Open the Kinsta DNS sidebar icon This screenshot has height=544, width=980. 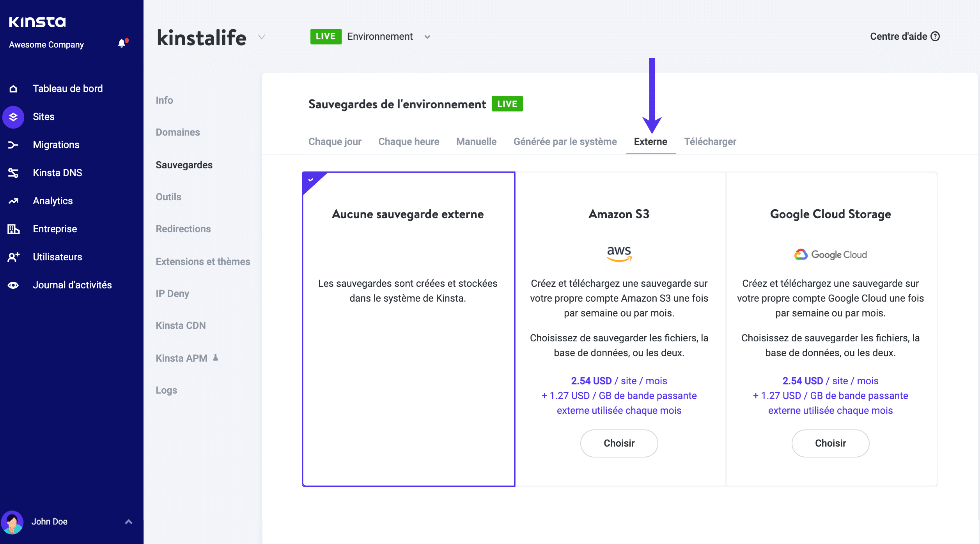click(x=13, y=173)
